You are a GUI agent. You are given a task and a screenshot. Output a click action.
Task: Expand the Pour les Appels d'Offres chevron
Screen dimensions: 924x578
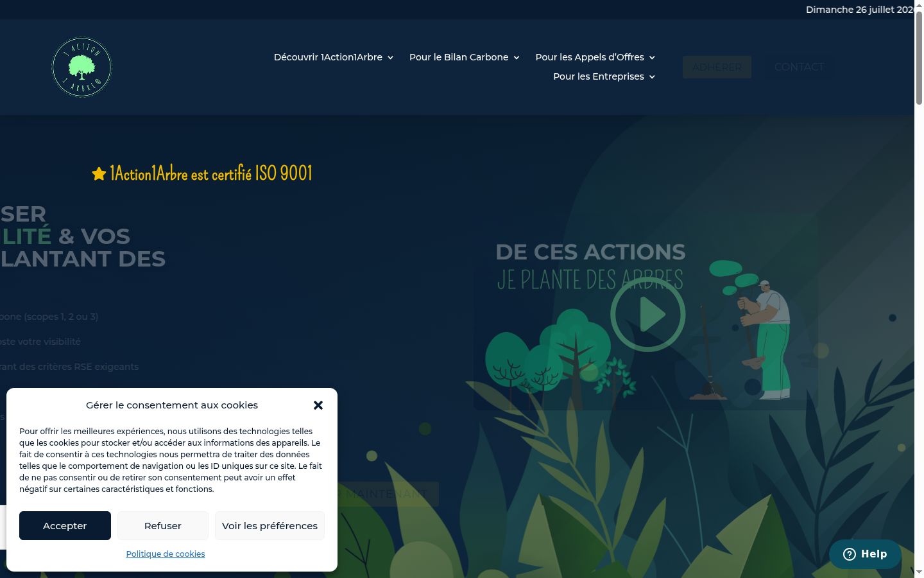pyautogui.click(x=652, y=58)
